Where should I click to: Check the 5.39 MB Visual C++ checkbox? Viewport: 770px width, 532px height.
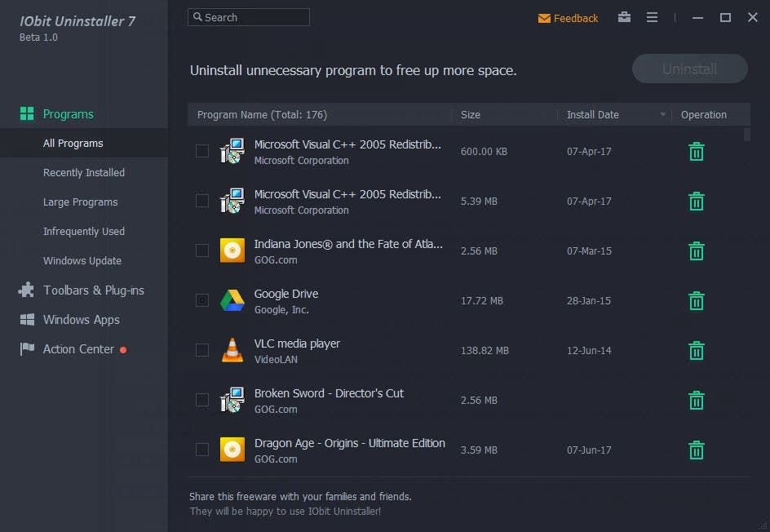click(201, 201)
